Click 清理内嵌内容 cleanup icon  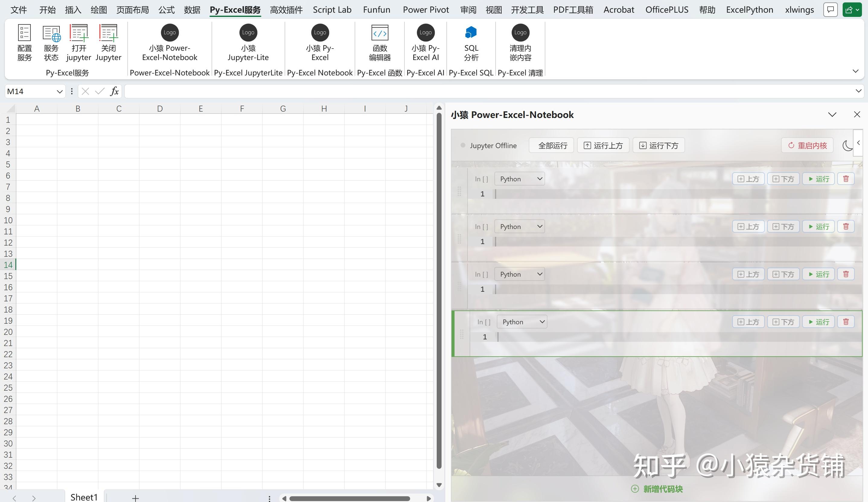coord(520,42)
